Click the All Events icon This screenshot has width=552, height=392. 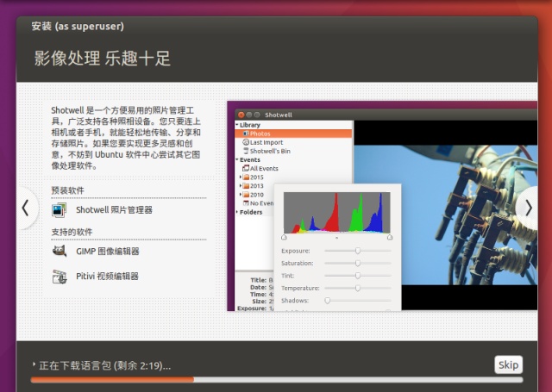246,168
